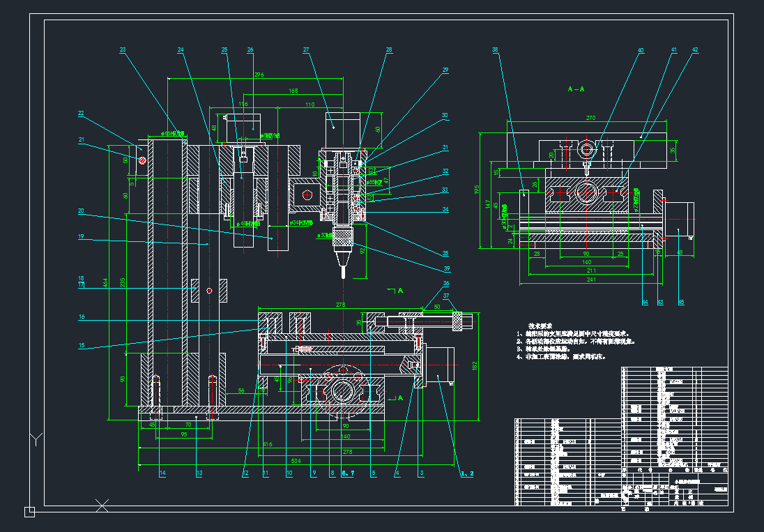Image resolution: width=764 pixels, height=532 pixels.
Task: Select the parts list table in title block
Action: 673,418
